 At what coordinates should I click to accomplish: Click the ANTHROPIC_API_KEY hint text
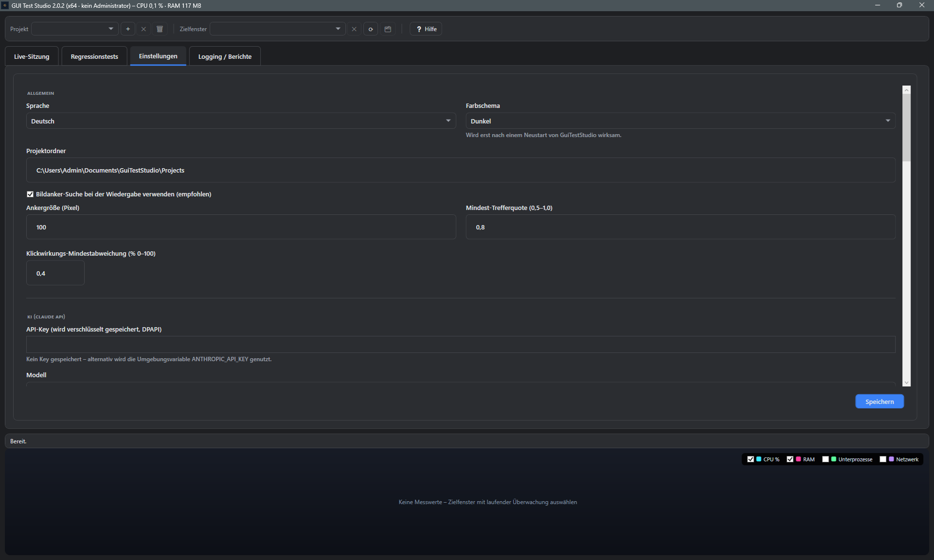coord(149,359)
